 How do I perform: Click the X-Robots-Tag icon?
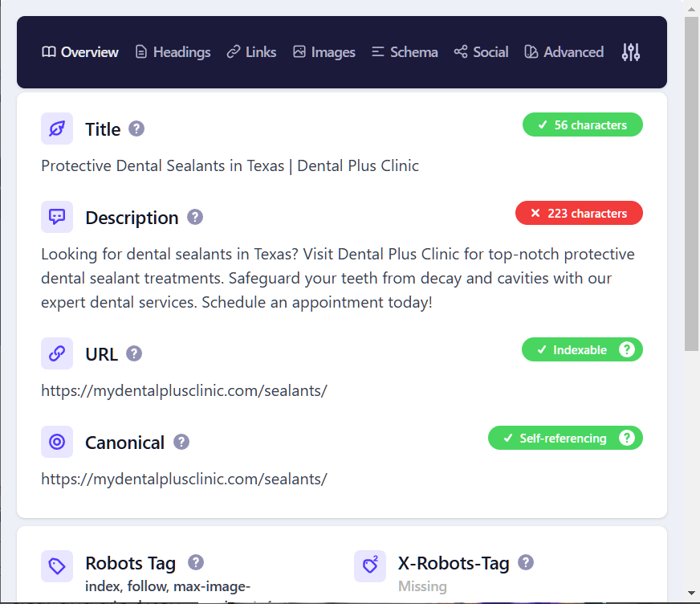coord(370,566)
